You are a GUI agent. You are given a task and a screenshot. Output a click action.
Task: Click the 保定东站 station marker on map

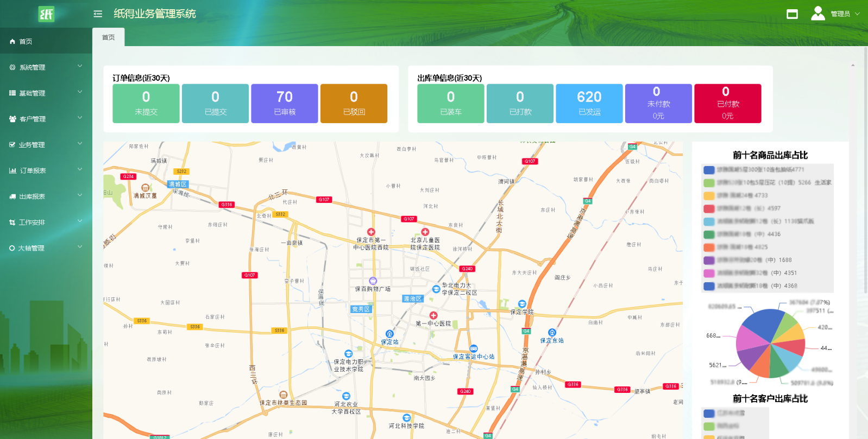(x=552, y=333)
